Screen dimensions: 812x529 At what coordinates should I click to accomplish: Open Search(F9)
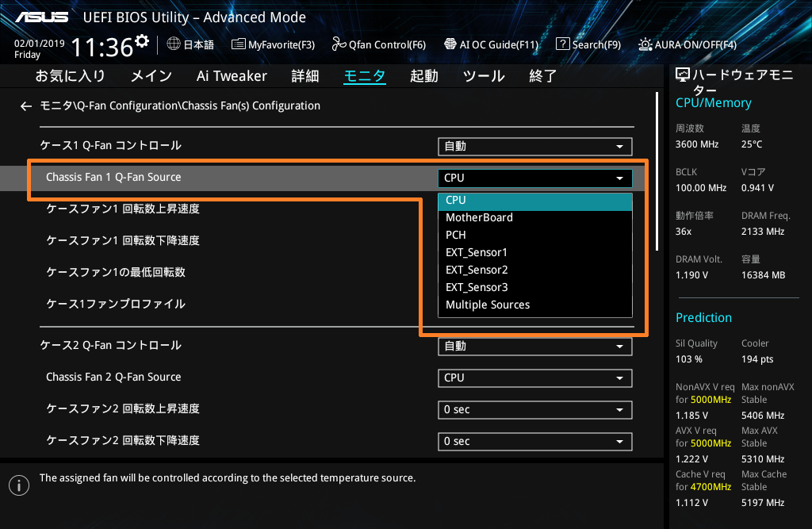pos(588,44)
